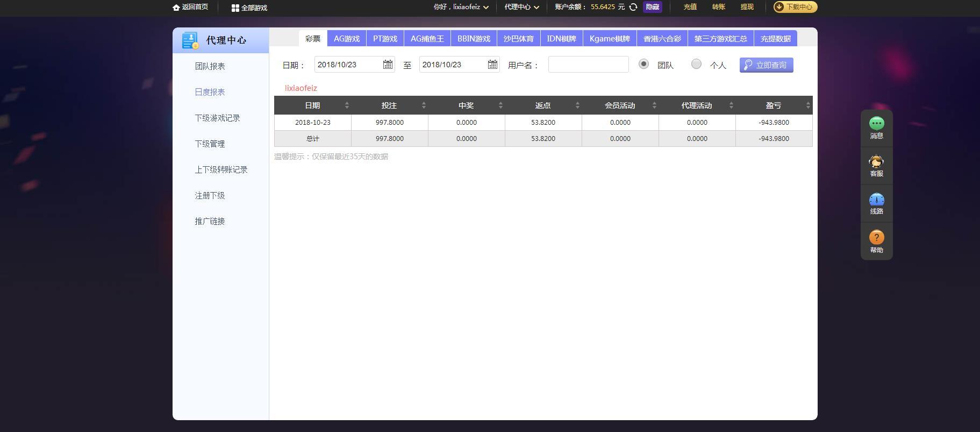Screen dimensions: 980x432
Task: Open 注册下级 in the sidebar
Action: pos(210,195)
